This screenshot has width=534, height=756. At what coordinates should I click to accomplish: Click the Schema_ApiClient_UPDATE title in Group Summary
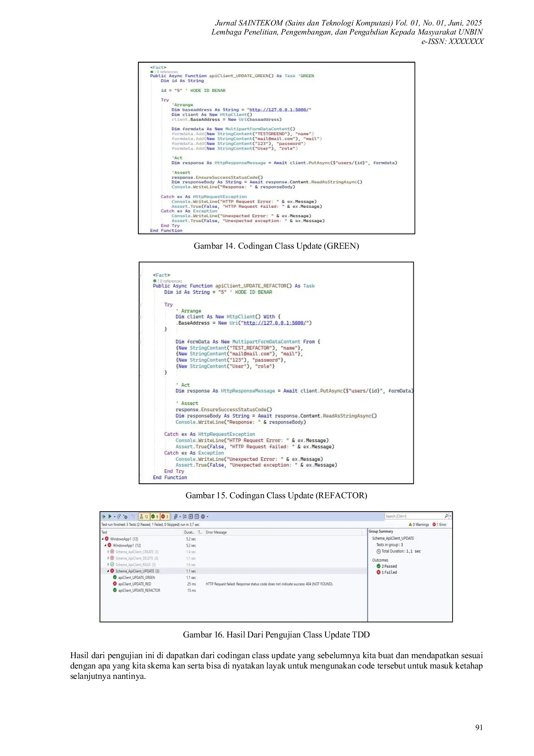(393, 538)
